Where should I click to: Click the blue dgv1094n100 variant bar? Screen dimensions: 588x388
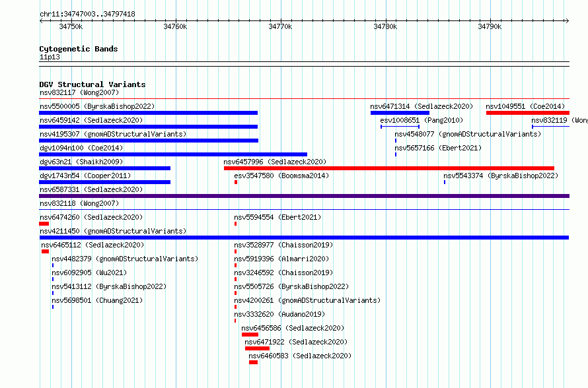coord(173,154)
